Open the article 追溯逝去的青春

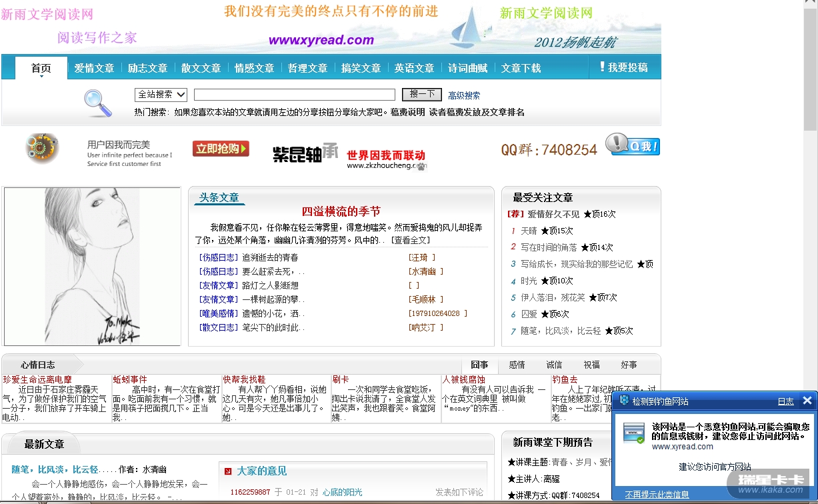tap(270, 257)
